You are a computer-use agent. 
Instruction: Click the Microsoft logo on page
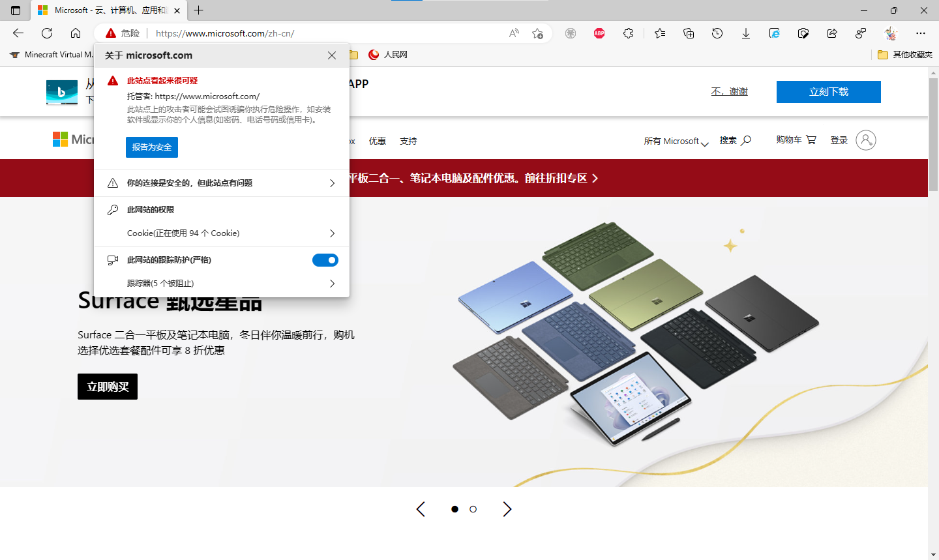tap(74, 140)
